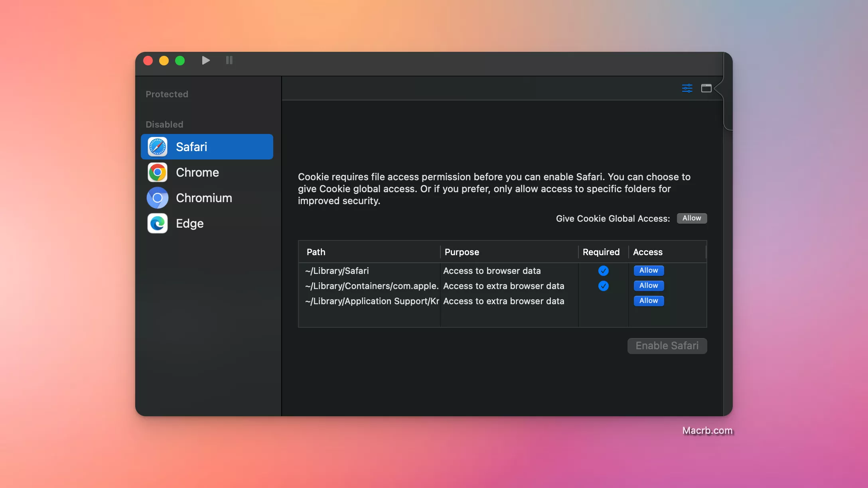This screenshot has width=868, height=488.
Task: Click the Access column header
Action: 667,252
